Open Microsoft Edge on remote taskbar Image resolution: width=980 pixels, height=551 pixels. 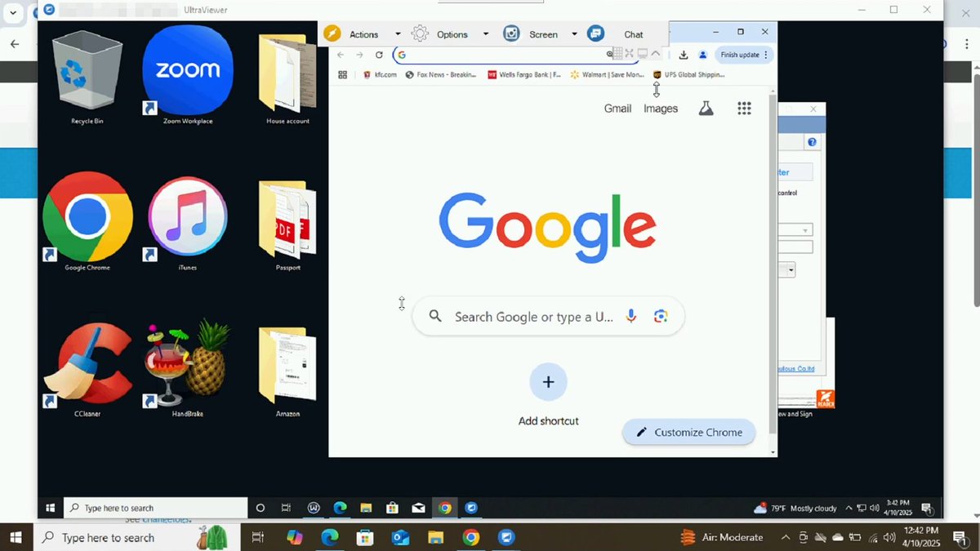(340, 508)
